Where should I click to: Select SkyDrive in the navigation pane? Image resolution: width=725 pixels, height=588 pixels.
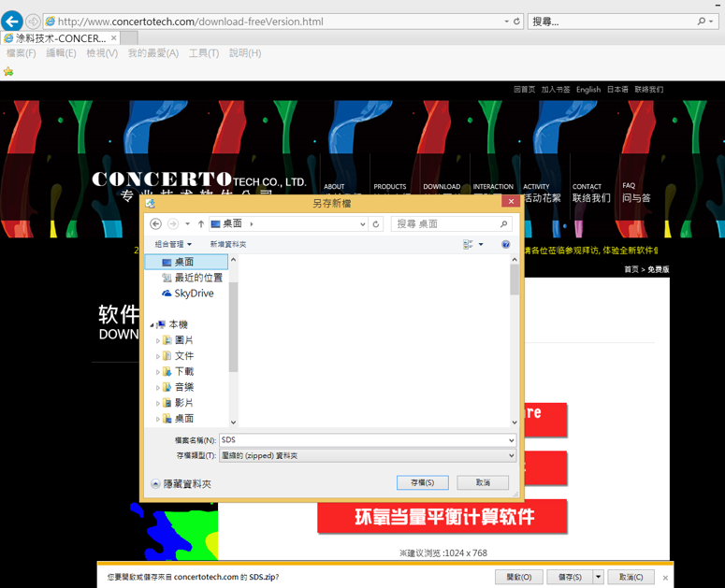194,294
